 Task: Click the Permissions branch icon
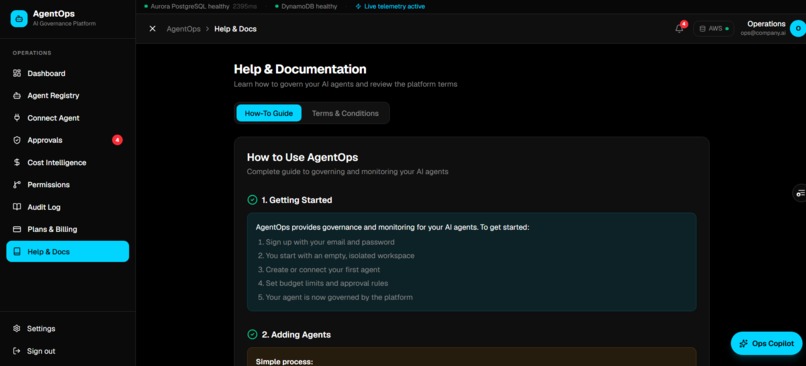[x=17, y=185]
